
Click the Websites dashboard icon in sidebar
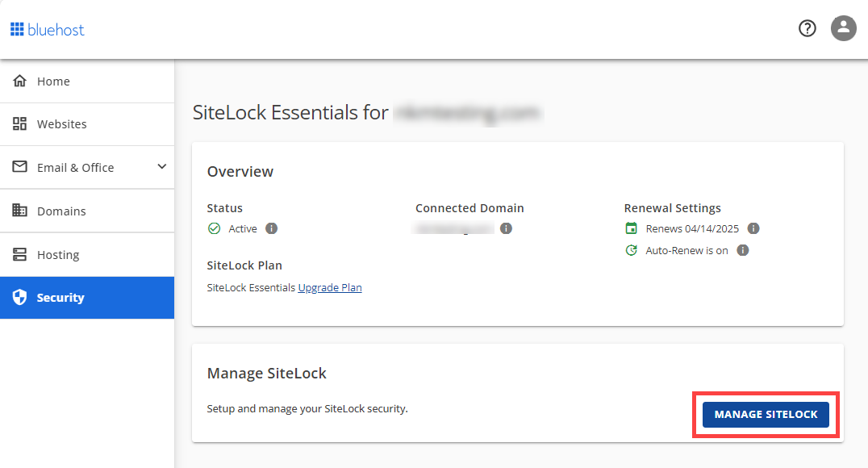pyautogui.click(x=19, y=123)
